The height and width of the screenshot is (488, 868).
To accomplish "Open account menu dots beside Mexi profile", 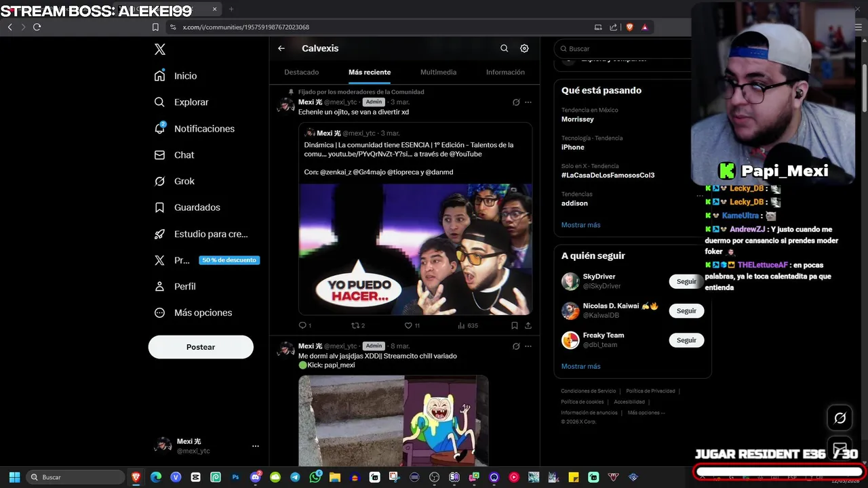I will coord(256,446).
